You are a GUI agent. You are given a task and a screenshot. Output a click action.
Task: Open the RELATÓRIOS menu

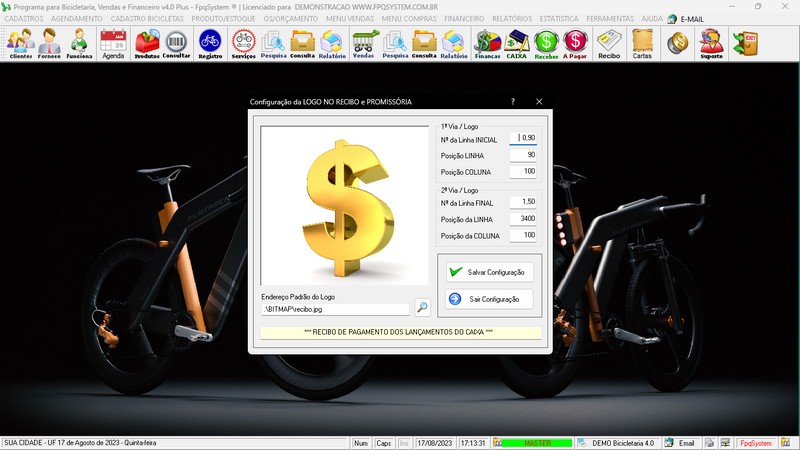pos(511,19)
